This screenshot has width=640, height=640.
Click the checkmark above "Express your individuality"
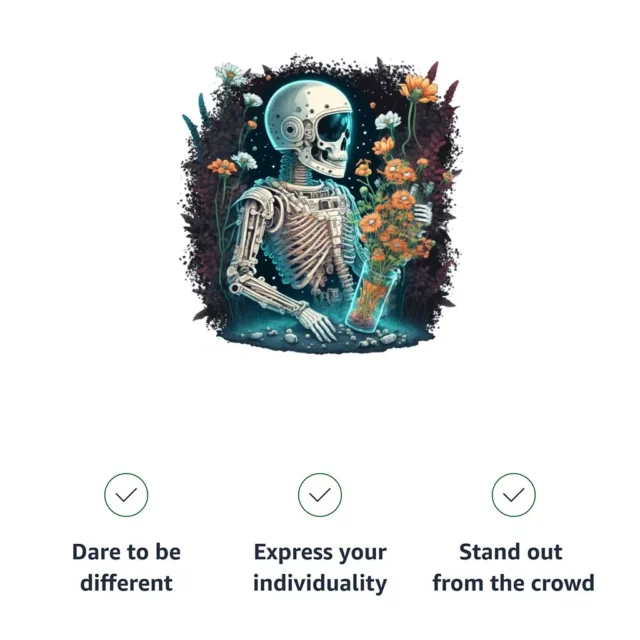tap(320, 495)
